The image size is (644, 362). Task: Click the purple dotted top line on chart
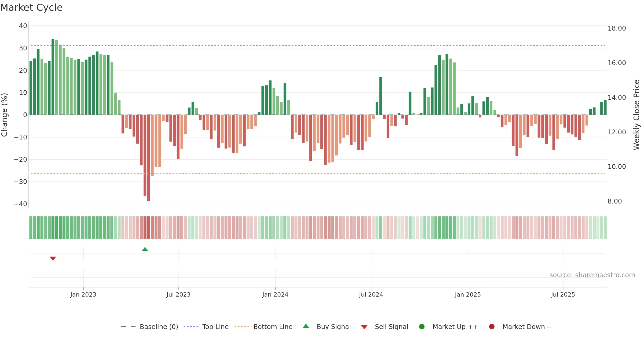coord(318,45)
